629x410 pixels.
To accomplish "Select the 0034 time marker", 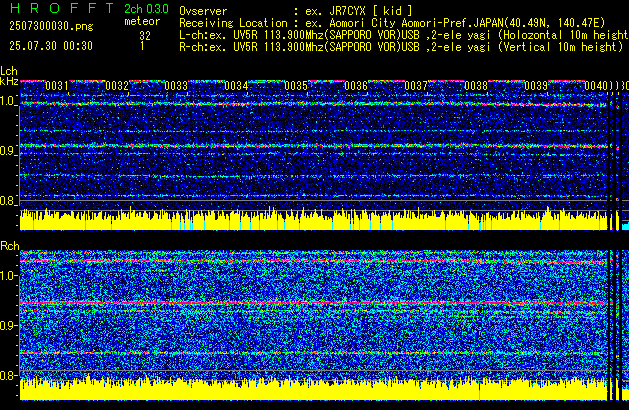I will pyautogui.click(x=236, y=86).
